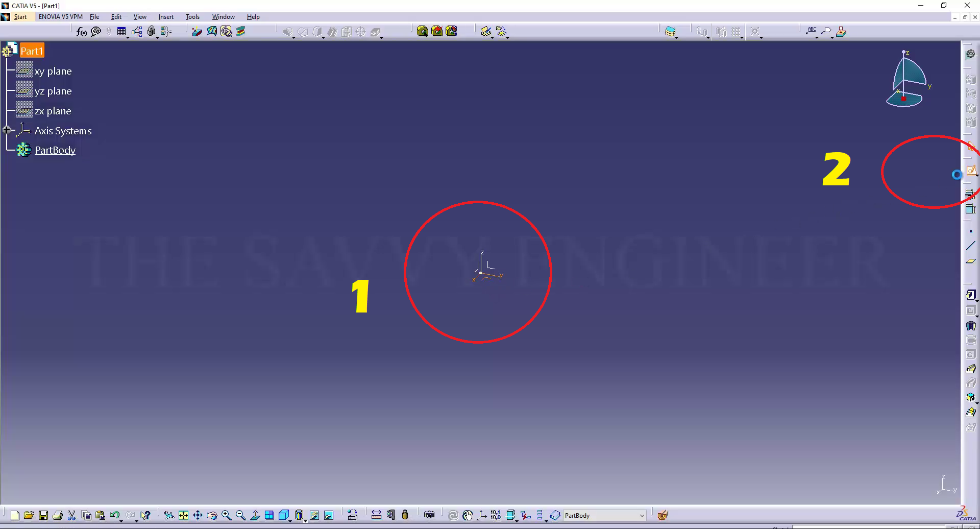Open the Insert menu

166,17
